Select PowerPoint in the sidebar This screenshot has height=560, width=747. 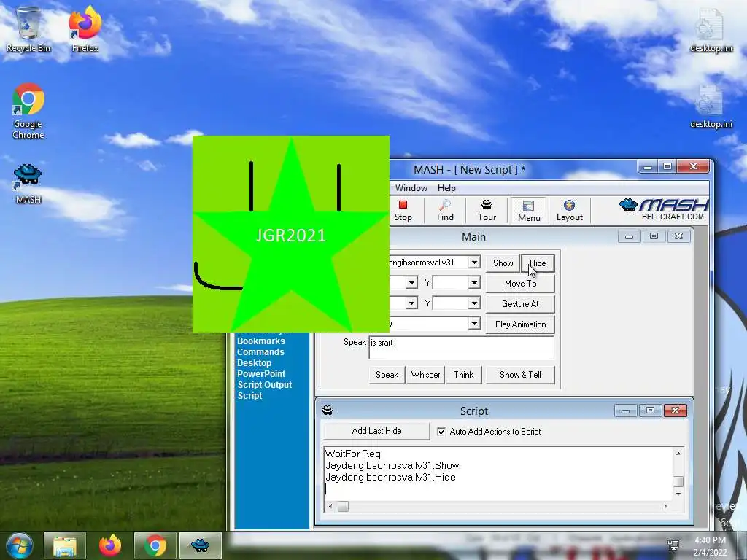point(261,374)
